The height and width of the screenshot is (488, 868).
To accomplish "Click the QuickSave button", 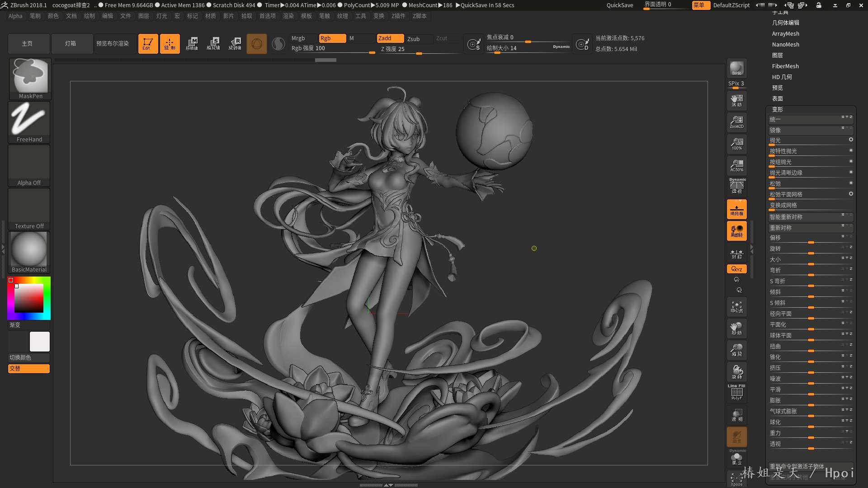I will (619, 5).
